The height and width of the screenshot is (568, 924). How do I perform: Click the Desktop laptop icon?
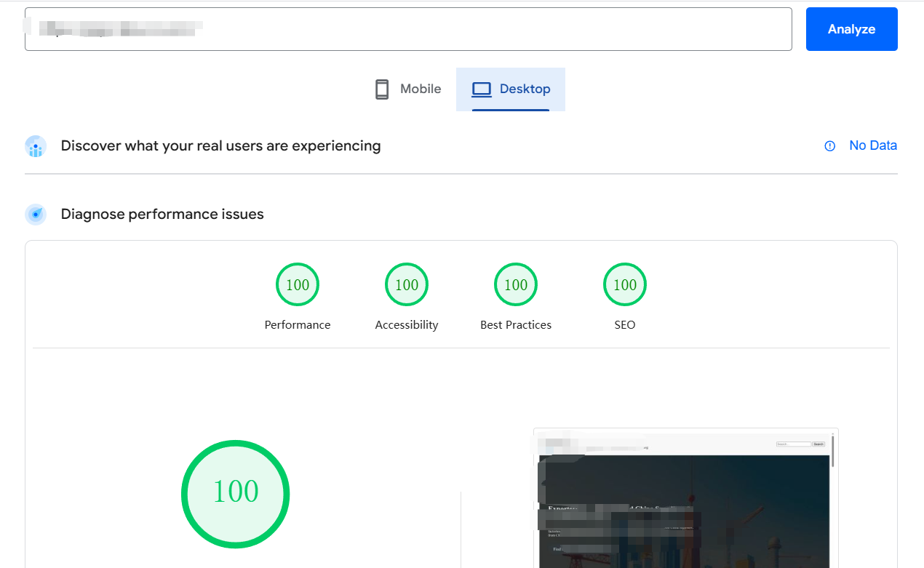coord(482,89)
